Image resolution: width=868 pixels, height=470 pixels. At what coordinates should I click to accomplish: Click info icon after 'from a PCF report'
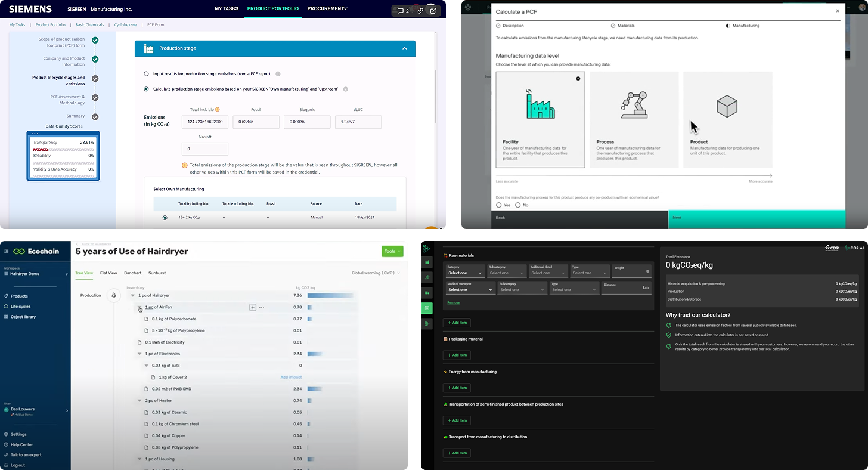click(x=278, y=74)
